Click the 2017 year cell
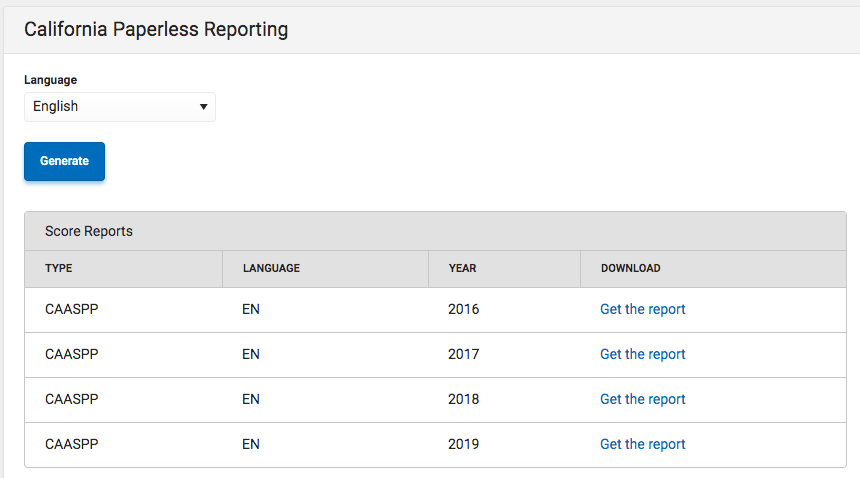 (x=464, y=354)
